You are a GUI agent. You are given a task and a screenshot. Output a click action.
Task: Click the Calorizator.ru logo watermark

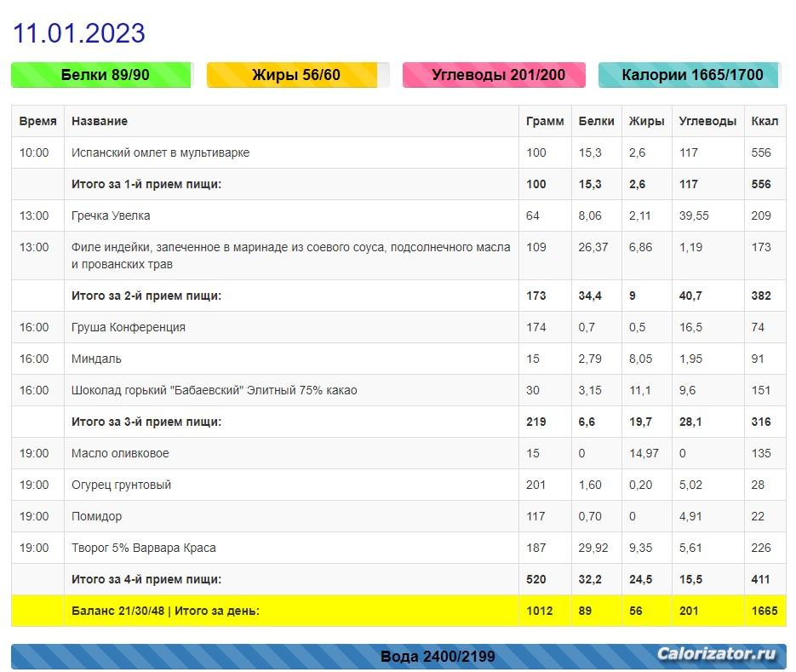tap(716, 654)
